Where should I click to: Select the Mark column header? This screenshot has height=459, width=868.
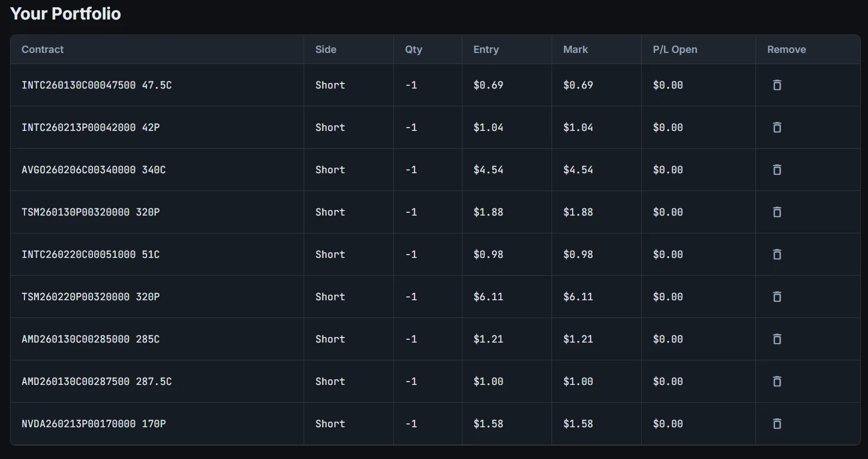click(575, 50)
